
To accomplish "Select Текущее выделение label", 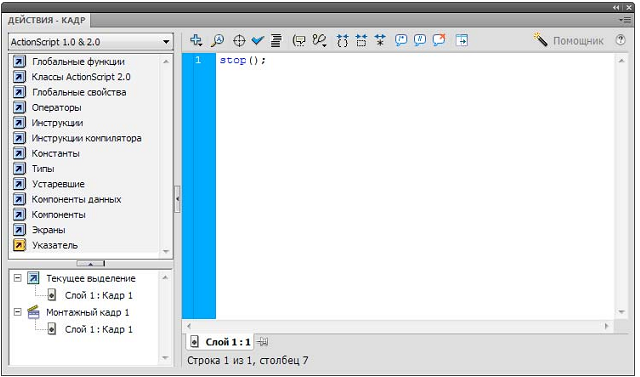I will click(x=91, y=278).
